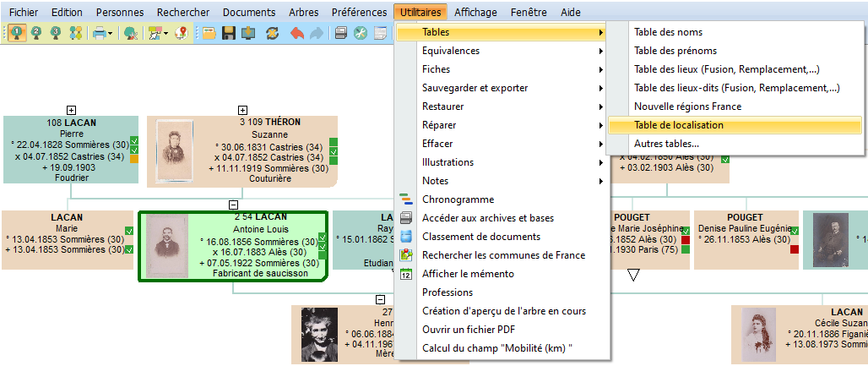Toggle marriage checkmark on Pierre LACAN card
Screen dimensions: 868x366
click(x=134, y=150)
